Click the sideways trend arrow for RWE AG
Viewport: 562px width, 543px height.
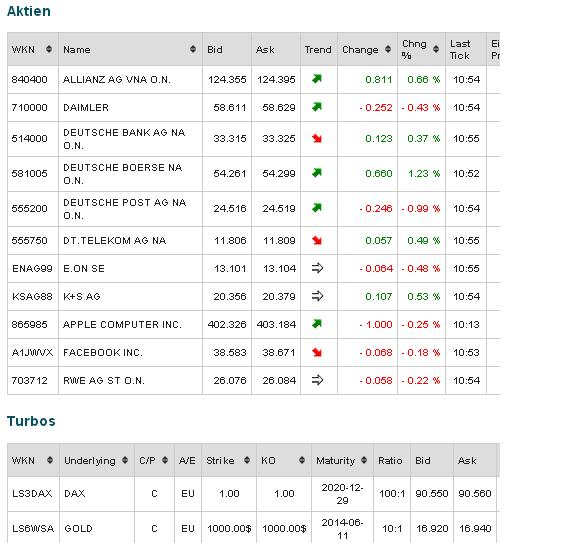coord(318,380)
